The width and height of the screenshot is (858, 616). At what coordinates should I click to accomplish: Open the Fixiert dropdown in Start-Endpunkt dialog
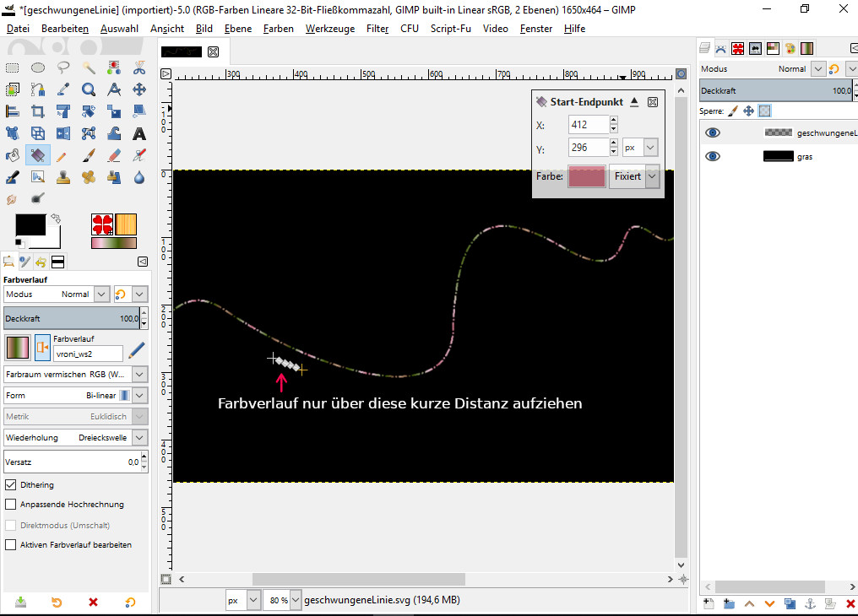650,177
